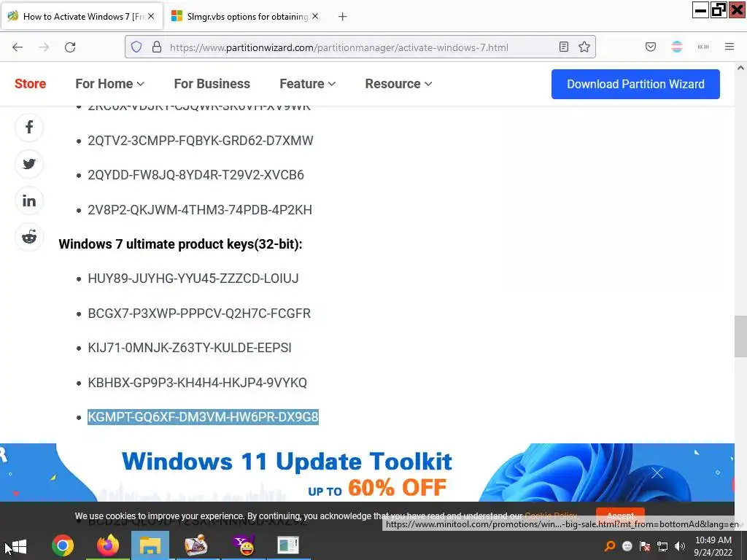Click the magnifier icon in system tray
Viewport: 747px width, 560px height.
[x=609, y=546]
